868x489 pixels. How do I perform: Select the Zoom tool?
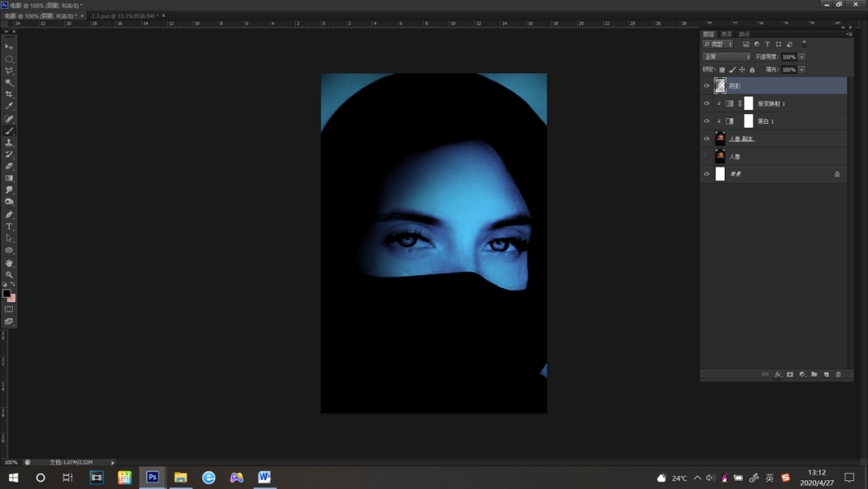coord(9,274)
